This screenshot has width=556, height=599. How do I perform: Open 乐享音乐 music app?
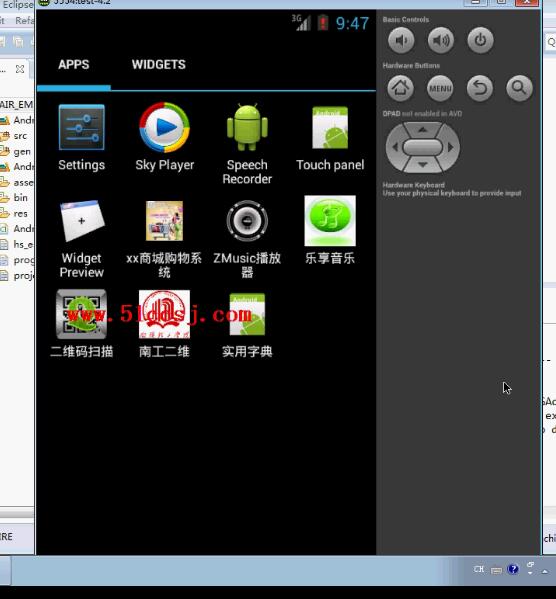tap(330, 230)
